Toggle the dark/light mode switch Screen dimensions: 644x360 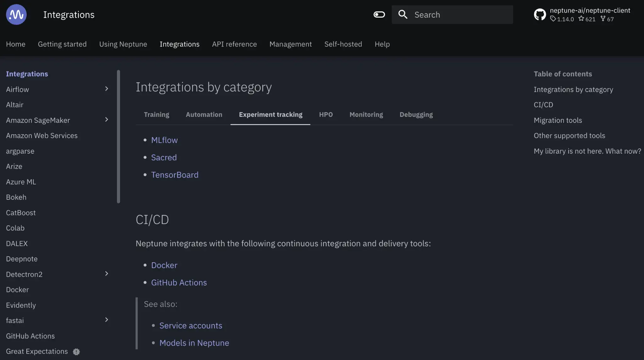379,14
